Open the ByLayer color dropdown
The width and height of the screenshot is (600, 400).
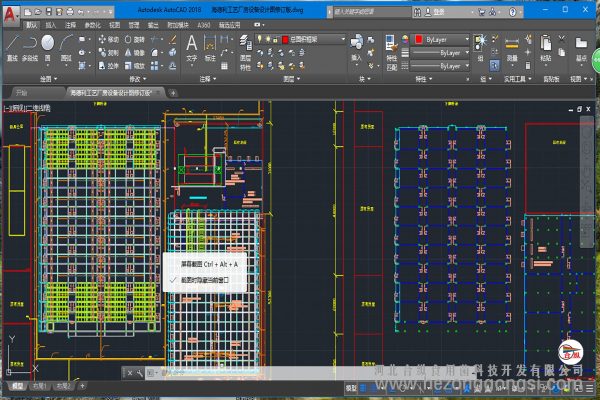tap(466, 39)
